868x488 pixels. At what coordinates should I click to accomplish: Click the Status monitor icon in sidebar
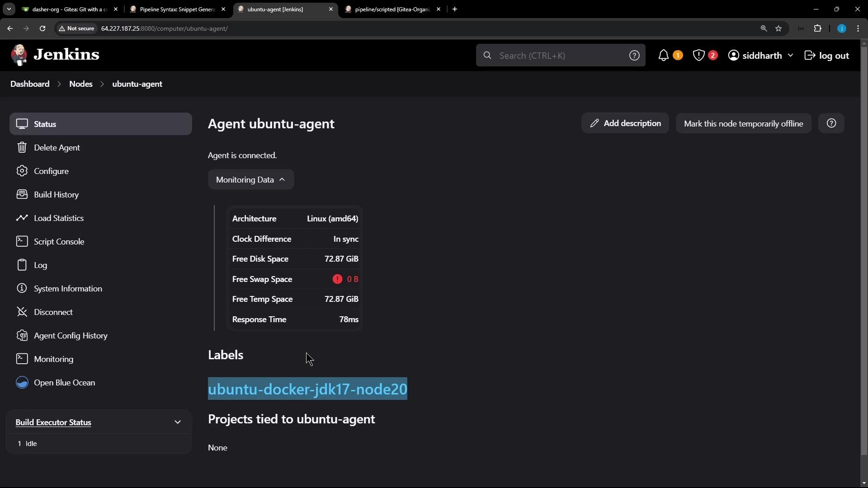point(22,124)
